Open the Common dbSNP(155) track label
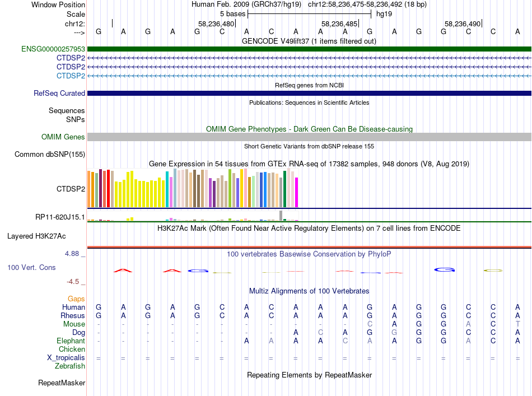Viewport: 532px width, 396px height. point(49,154)
